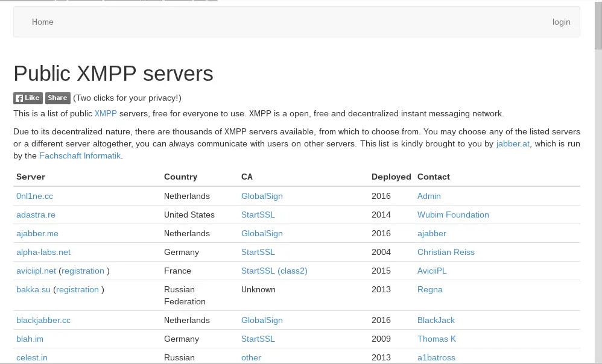Image resolution: width=602 pixels, height=364 pixels.
Task: Click the Deployed column header
Action: click(391, 177)
